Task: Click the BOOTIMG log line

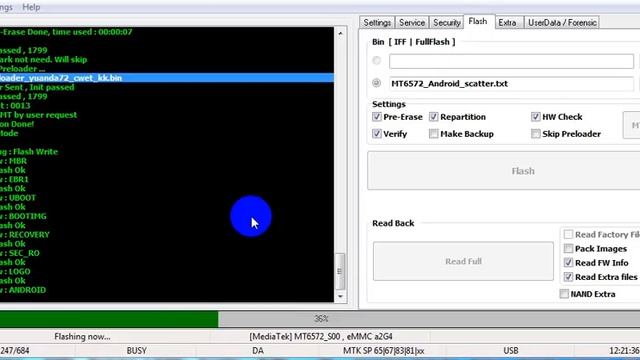Action: pyautogui.click(x=23, y=216)
